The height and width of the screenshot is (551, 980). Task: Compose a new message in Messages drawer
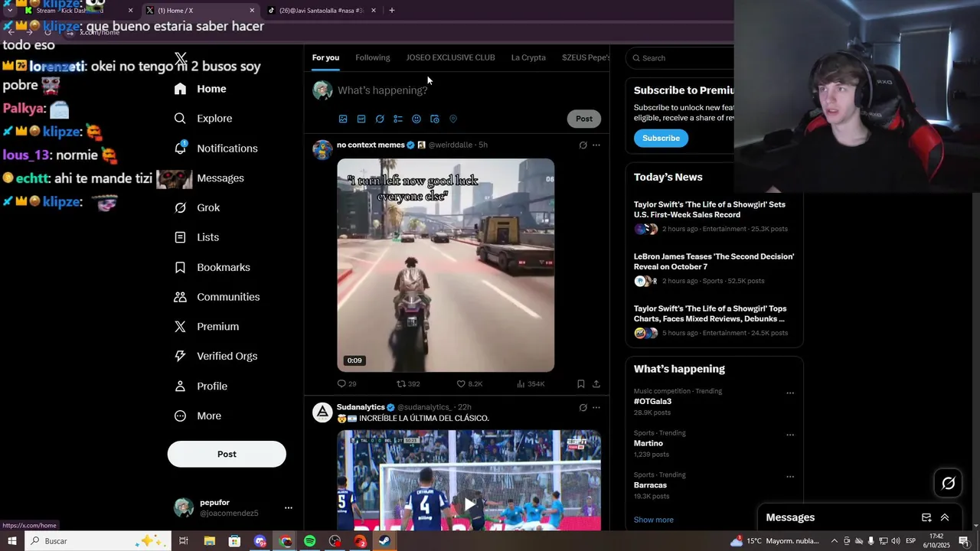(x=926, y=517)
